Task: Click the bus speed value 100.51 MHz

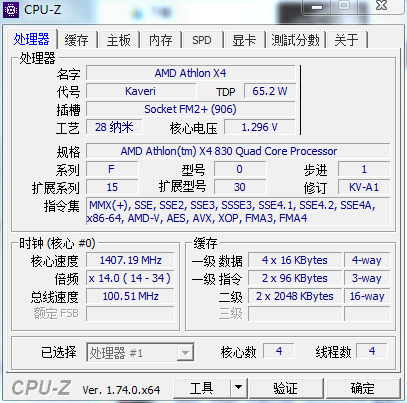Action: [x=130, y=296]
